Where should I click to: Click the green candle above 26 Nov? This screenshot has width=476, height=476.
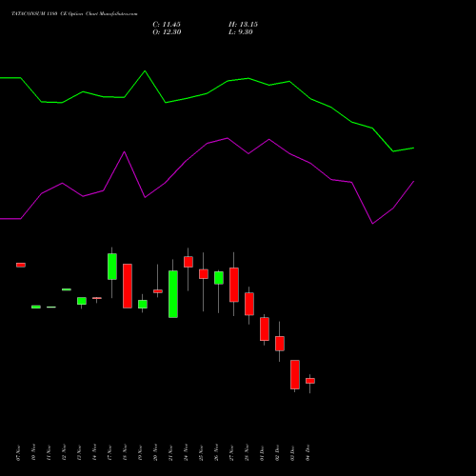(219, 278)
